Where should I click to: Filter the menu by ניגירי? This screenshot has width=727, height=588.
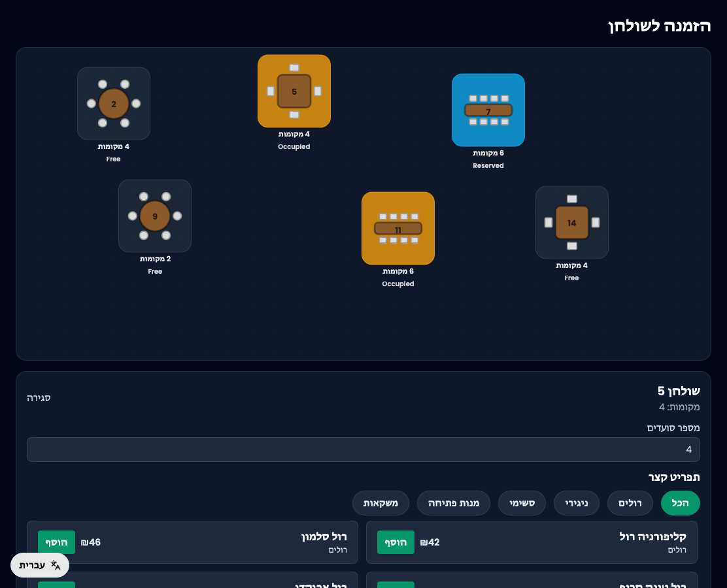577,503
